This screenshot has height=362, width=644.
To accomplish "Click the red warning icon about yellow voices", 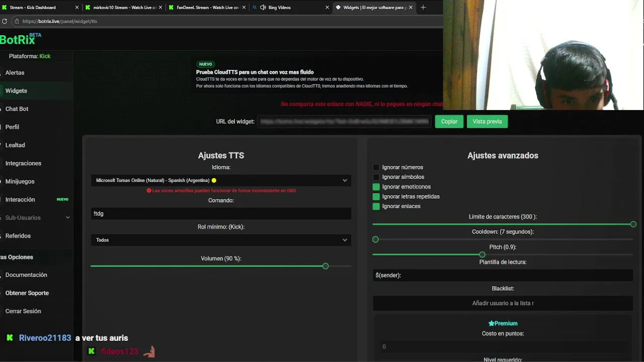I will pos(149,191).
